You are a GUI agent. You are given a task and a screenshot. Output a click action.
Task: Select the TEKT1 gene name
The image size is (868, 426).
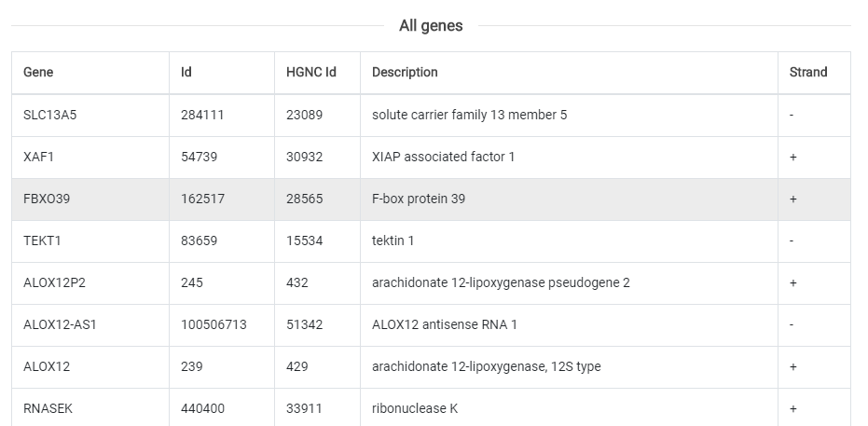[x=41, y=240]
